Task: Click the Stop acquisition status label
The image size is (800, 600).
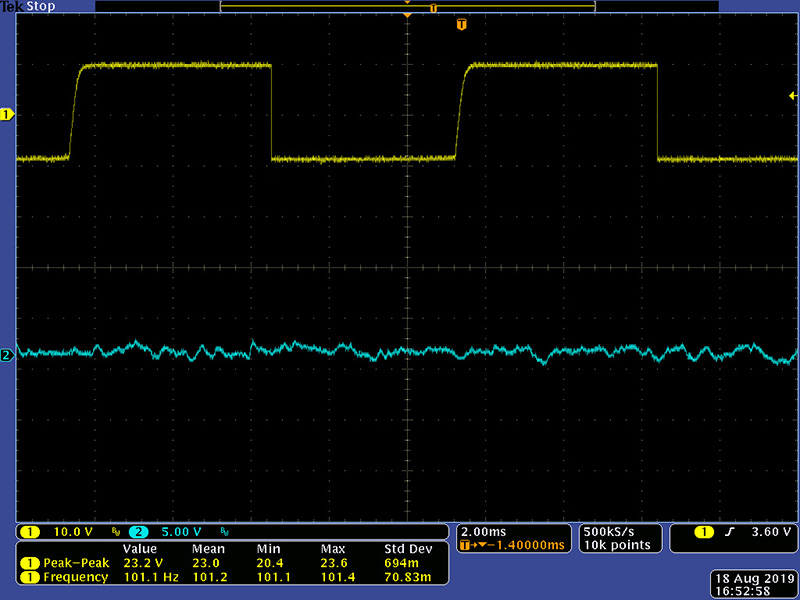Action: click(x=40, y=6)
